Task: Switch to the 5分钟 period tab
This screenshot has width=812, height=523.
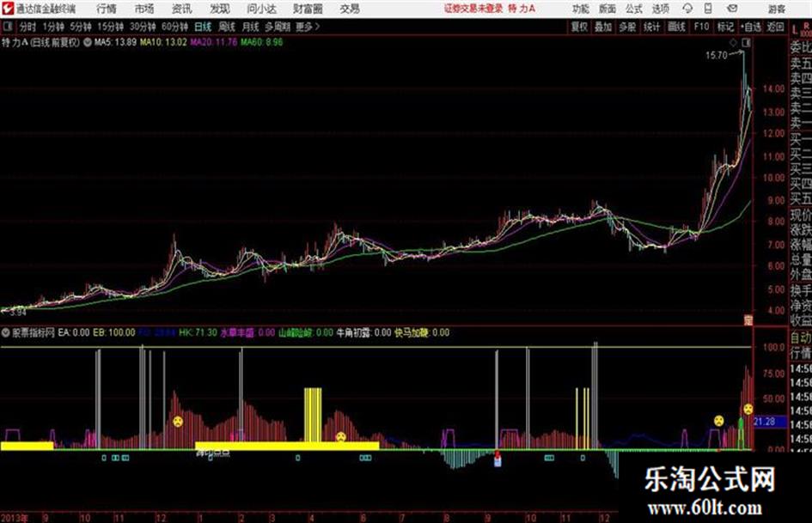Action: (81, 27)
